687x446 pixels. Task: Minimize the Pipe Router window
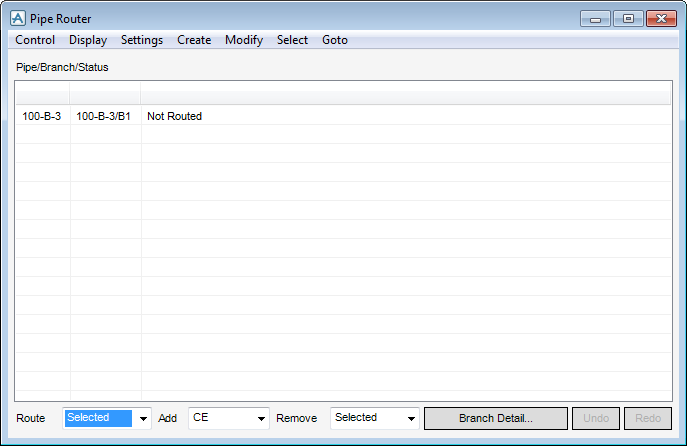click(x=595, y=19)
